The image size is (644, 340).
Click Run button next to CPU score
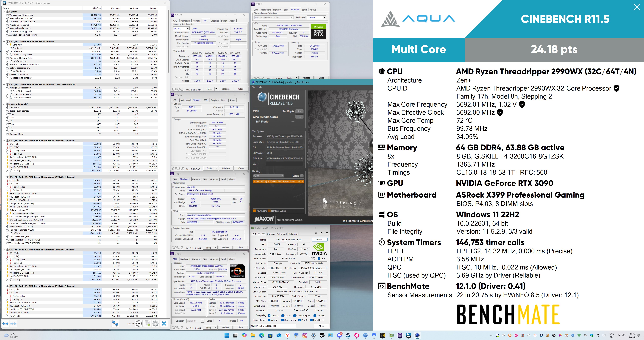tap(299, 111)
